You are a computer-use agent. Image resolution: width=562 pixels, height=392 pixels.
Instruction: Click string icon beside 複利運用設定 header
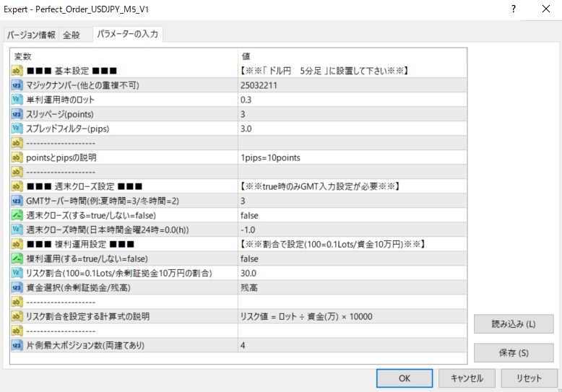[x=17, y=244]
